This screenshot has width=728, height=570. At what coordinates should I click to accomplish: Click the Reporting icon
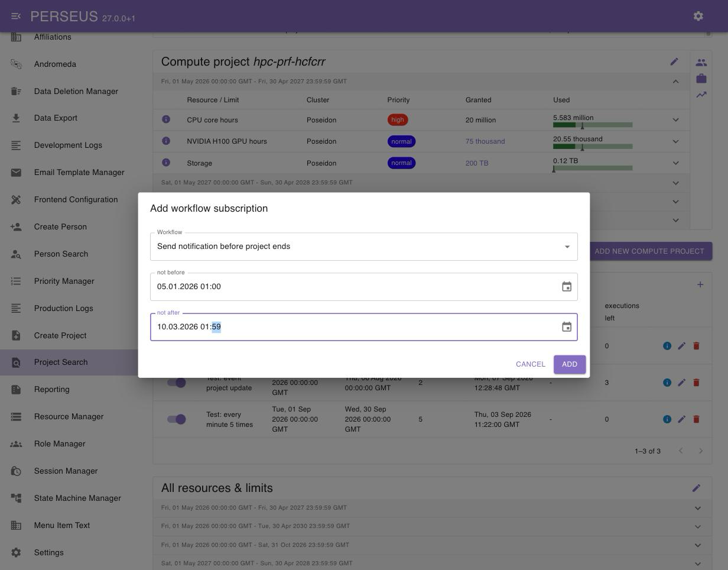(16, 390)
